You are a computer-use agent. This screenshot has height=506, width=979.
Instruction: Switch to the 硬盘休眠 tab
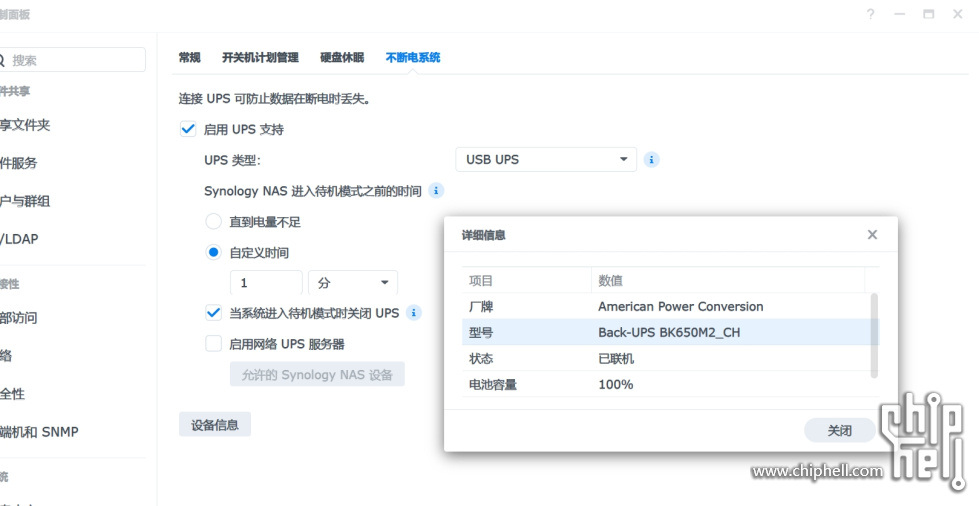(342, 57)
